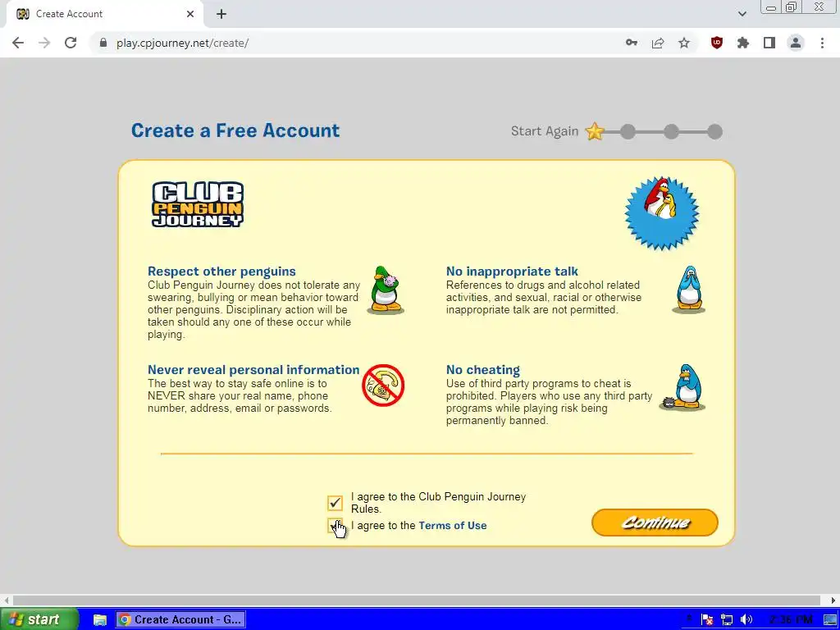The width and height of the screenshot is (840, 630).
Task: Go back to the previous page
Action: coord(18,43)
